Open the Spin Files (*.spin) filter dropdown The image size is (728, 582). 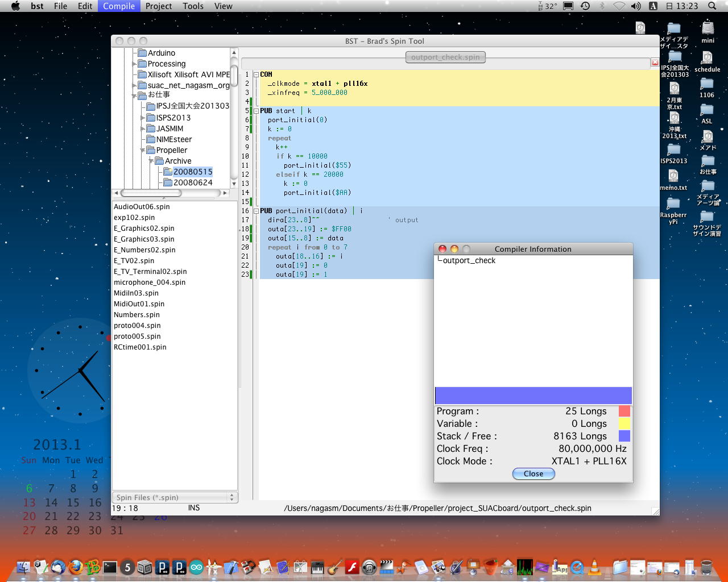pyautogui.click(x=175, y=497)
